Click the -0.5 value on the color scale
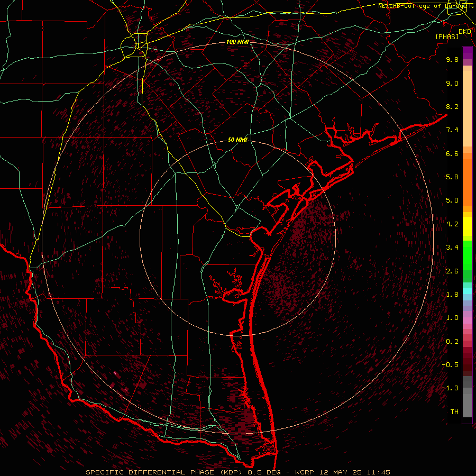 (x=450, y=365)
